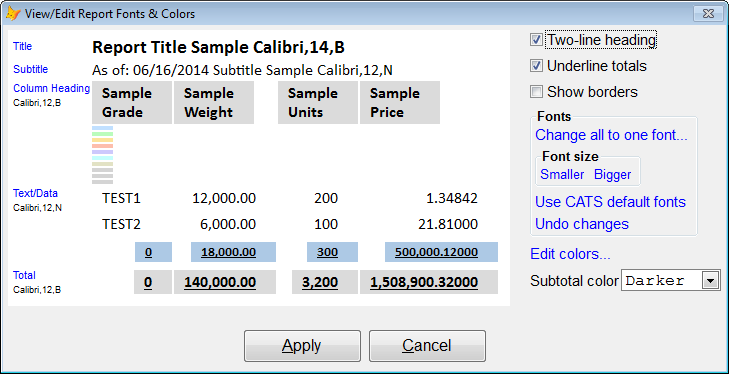Click the Title font label

point(23,46)
